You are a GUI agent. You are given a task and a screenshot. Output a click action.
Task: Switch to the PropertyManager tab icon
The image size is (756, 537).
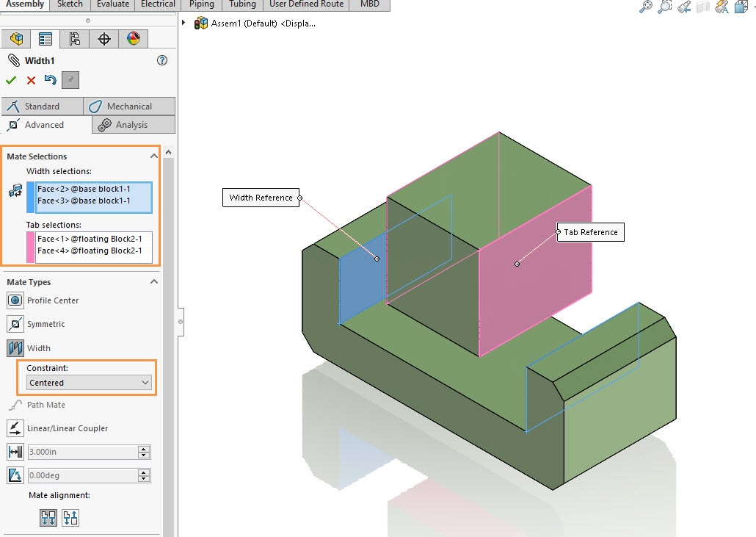click(46, 39)
